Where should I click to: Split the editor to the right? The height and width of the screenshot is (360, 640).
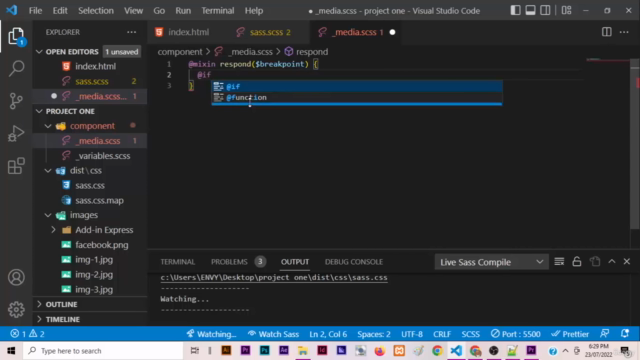click(607, 32)
